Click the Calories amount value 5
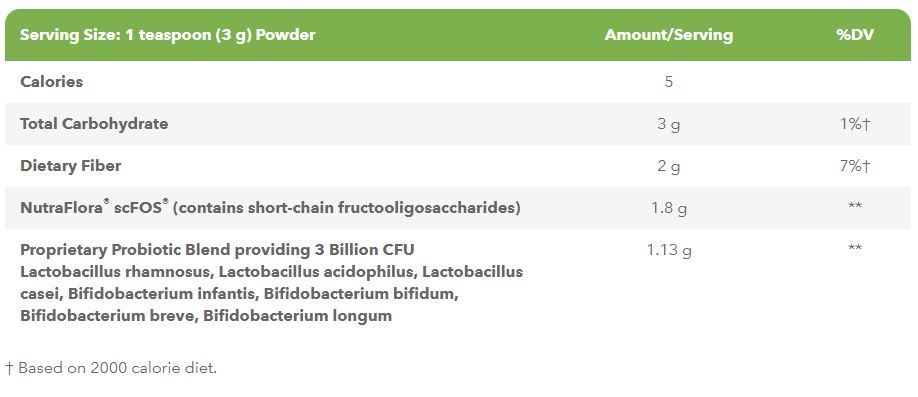This screenshot has width=918, height=397. coord(669,81)
